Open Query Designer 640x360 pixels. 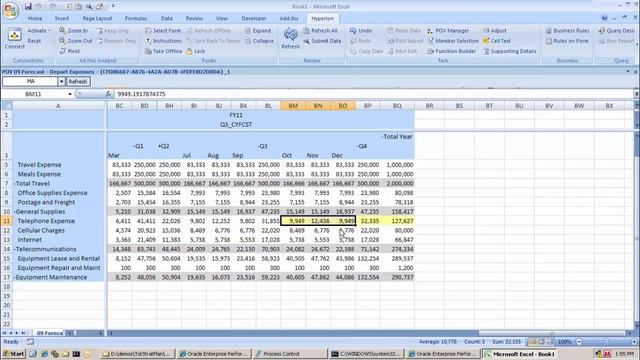tap(616, 31)
